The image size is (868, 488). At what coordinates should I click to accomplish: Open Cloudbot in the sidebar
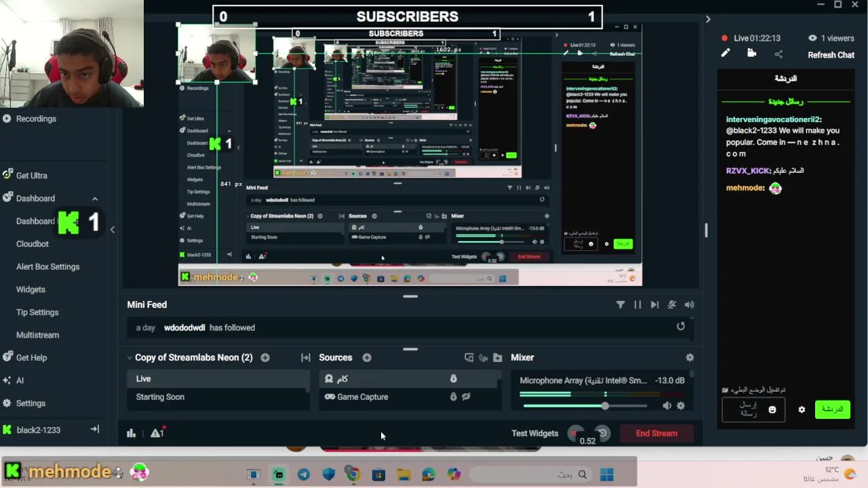click(x=33, y=244)
